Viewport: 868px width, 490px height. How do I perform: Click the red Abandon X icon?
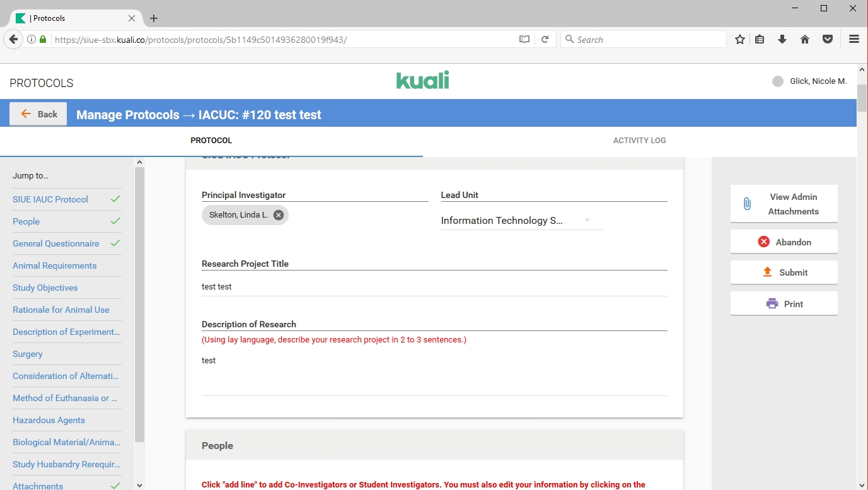pos(763,242)
